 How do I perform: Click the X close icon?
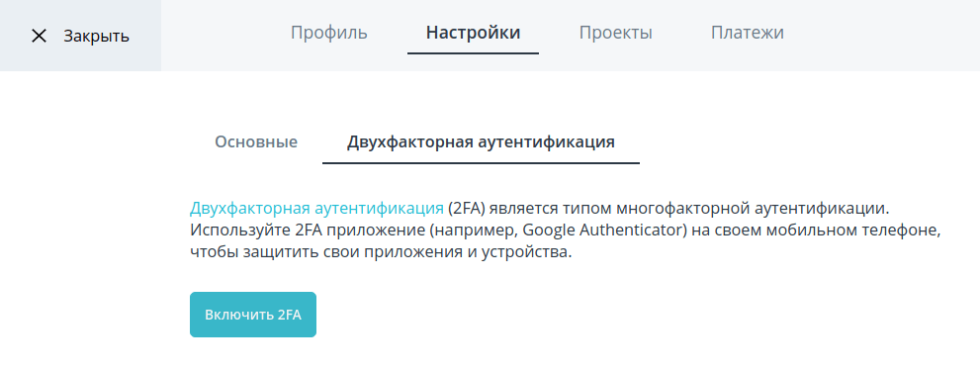click(x=39, y=37)
